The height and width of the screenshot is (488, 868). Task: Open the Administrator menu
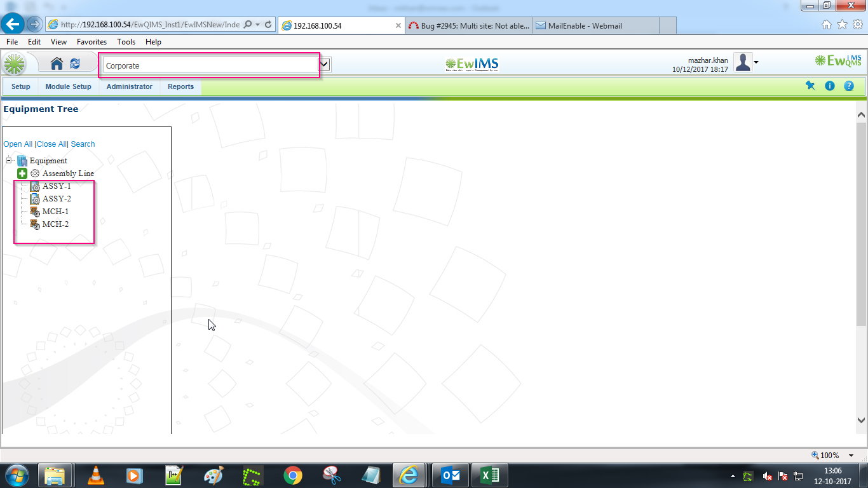[x=129, y=86]
